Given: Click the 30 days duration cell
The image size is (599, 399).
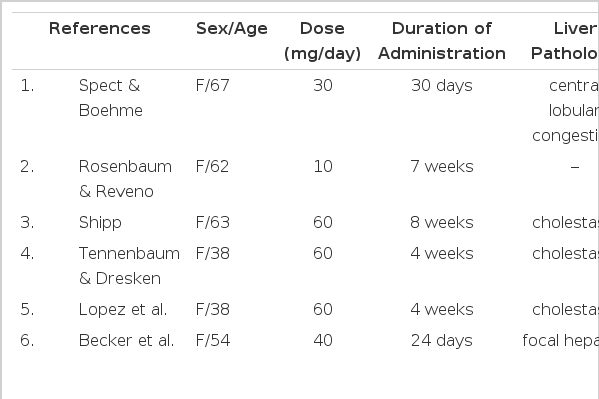Looking at the screenshot, I should [x=442, y=86].
